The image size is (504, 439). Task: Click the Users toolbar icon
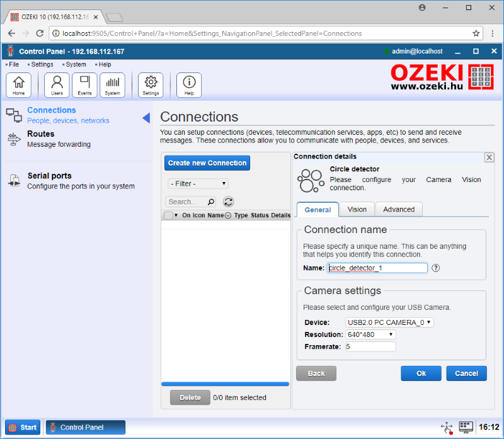(x=57, y=85)
